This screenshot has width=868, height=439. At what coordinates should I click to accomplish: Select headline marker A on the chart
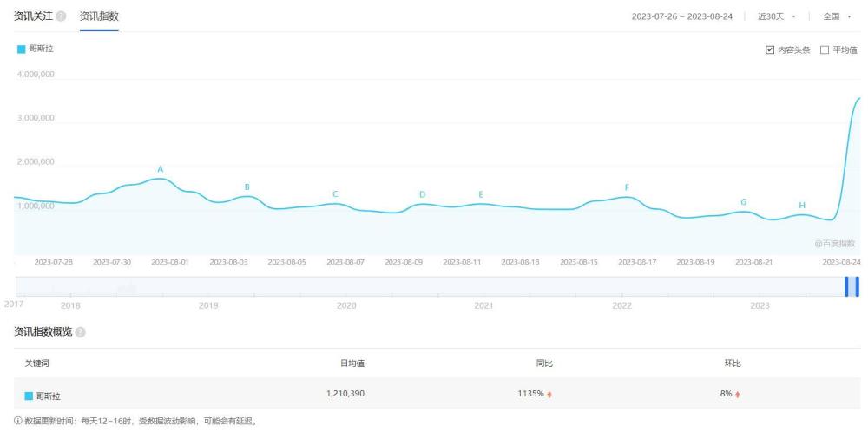click(161, 169)
